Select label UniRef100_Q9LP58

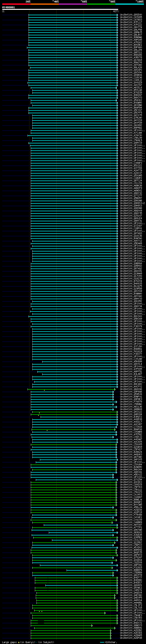pos(131,30)
